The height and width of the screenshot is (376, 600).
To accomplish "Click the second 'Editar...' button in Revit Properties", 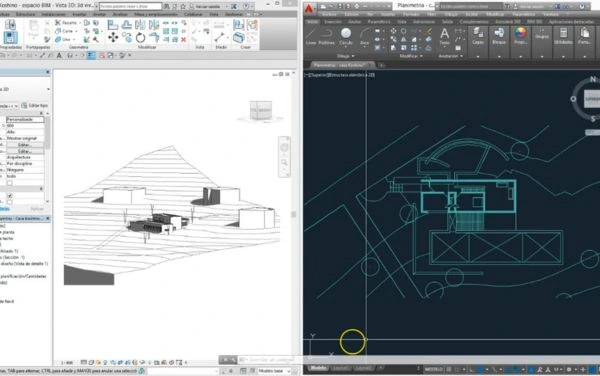I will [25, 151].
